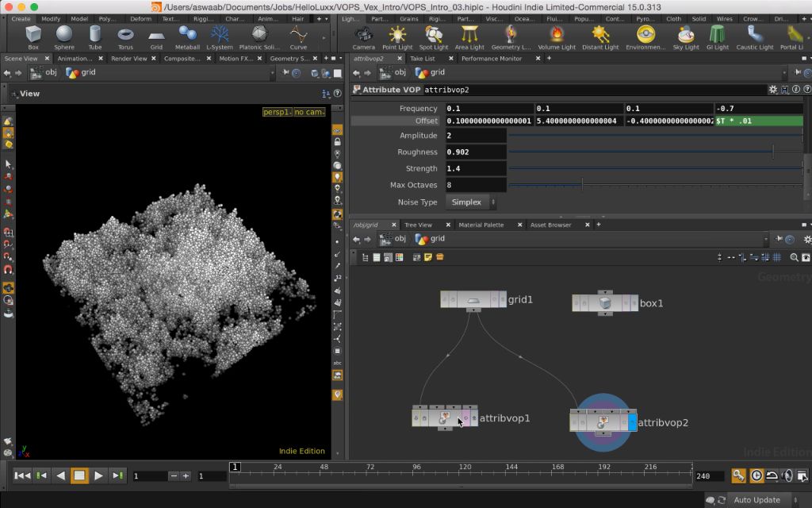Open the Performance Monitor tab
Viewport: 812px width, 508px height.
pos(491,59)
